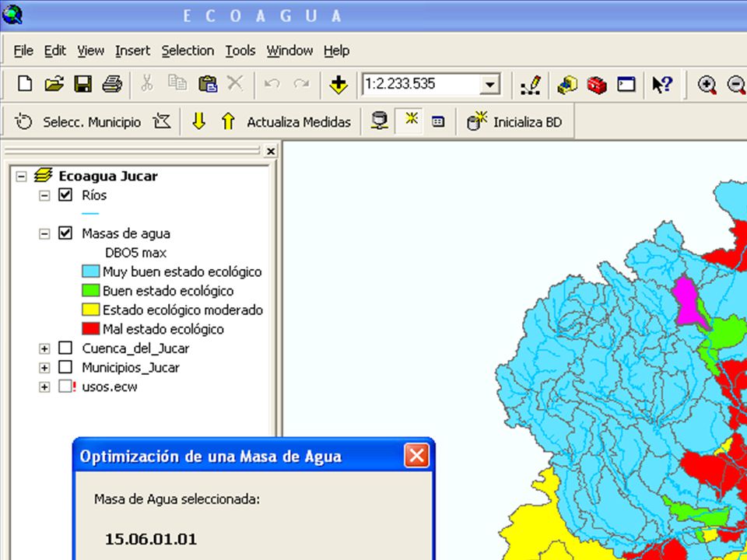
Task: Click the Selecc. Municipio button label
Action: (92, 122)
